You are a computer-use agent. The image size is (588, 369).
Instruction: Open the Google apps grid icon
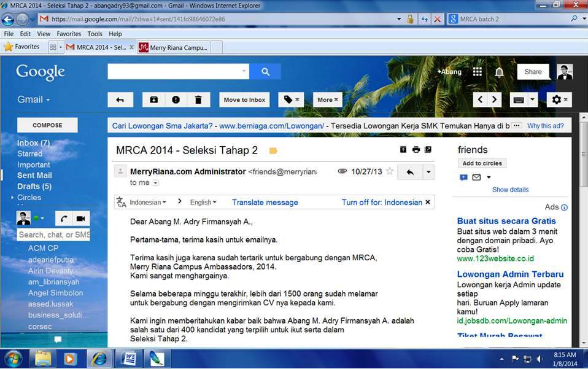click(x=478, y=72)
